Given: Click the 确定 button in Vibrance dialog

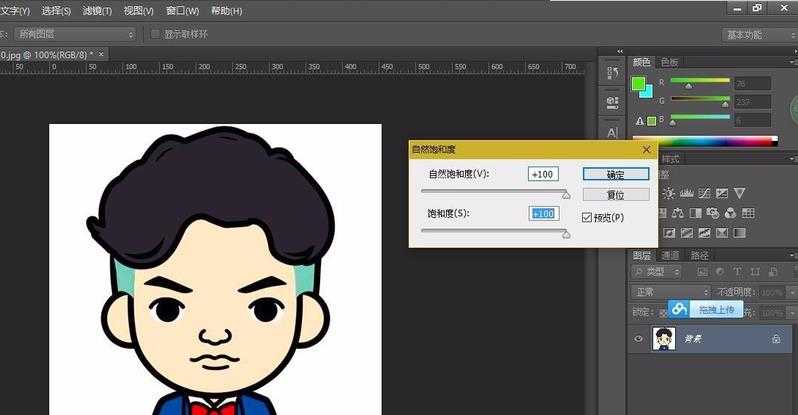Looking at the screenshot, I should point(615,174).
